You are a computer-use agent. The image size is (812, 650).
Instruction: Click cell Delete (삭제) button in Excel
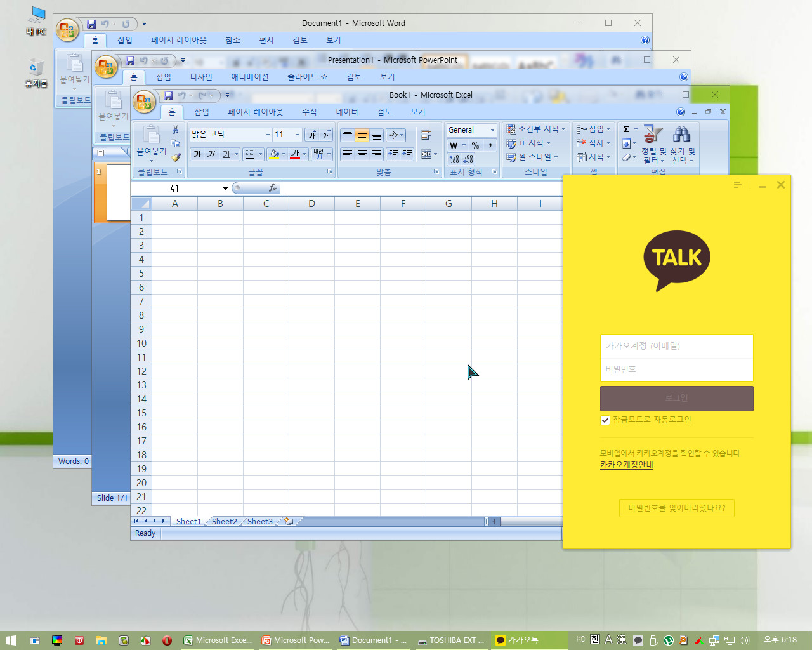tap(594, 143)
